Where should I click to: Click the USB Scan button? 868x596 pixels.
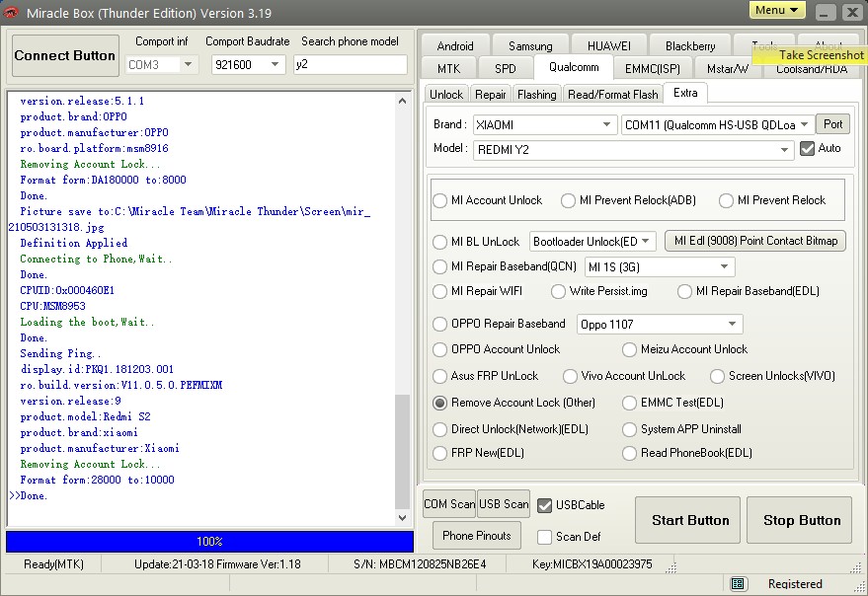coord(504,504)
